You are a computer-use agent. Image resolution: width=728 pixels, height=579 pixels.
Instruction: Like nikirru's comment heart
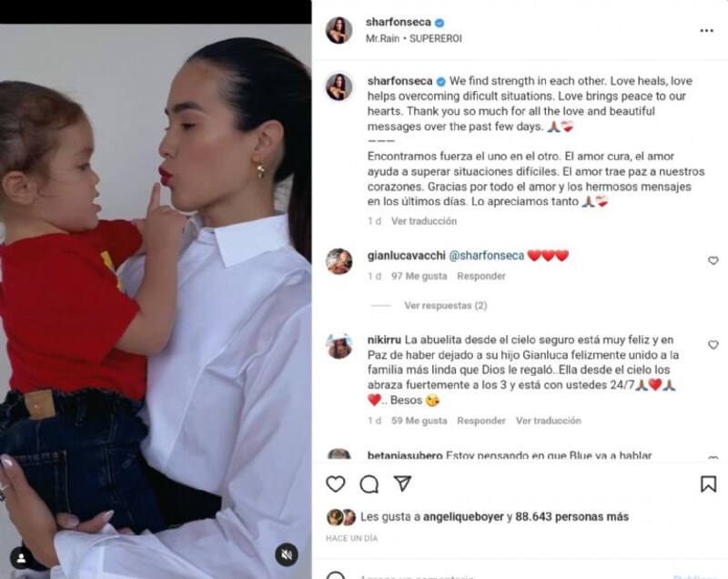pyautogui.click(x=713, y=345)
